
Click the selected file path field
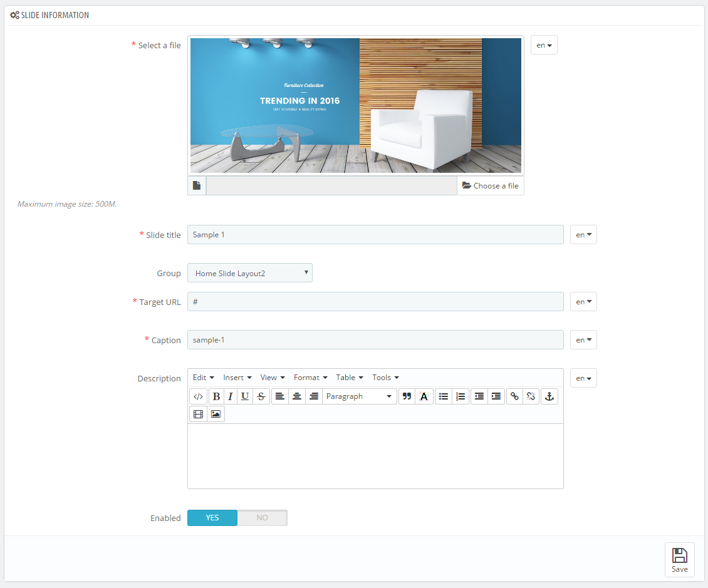point(332,186)
